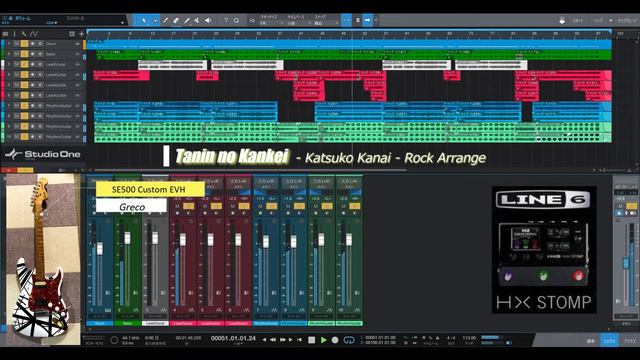Select the first white LeadVocal clip
Screen dimensions: 640x360
pos(172,64)
